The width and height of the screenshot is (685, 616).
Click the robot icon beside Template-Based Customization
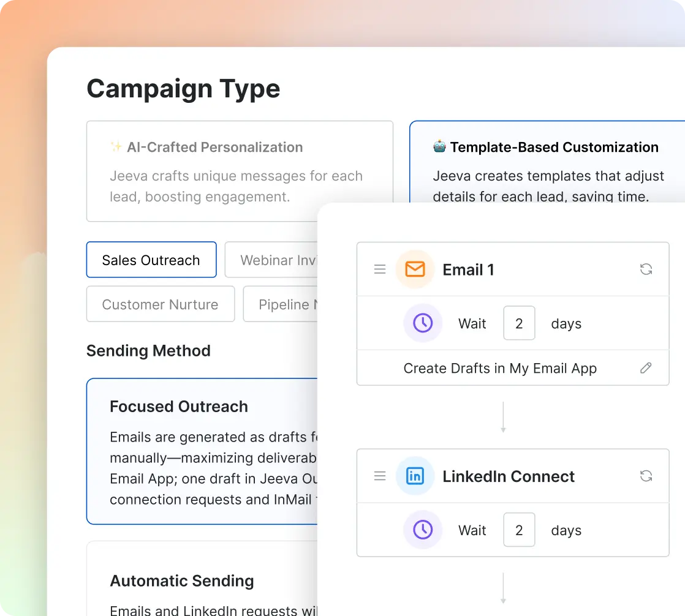coord(439,146)
